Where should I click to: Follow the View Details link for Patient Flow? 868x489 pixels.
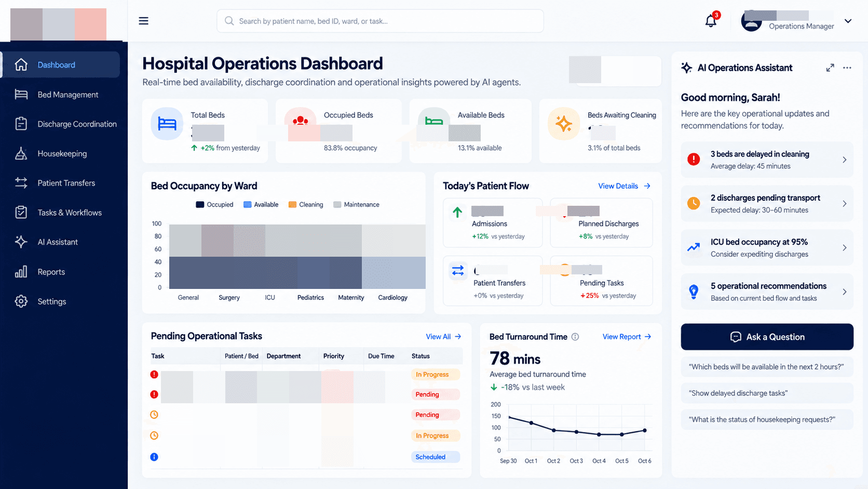pos(624,186)
